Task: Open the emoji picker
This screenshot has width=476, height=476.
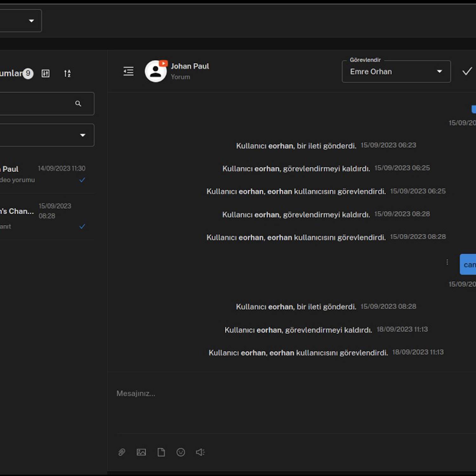Action: (x=181, y=452)
